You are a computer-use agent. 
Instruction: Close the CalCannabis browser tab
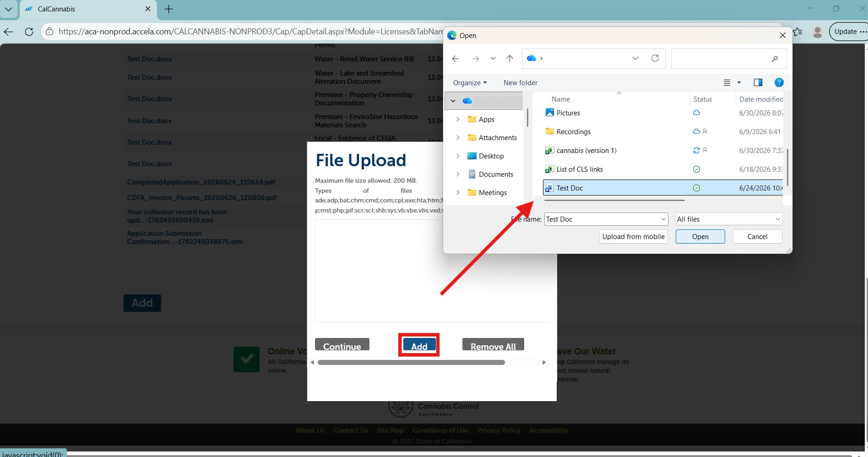[x=147, y=9]
